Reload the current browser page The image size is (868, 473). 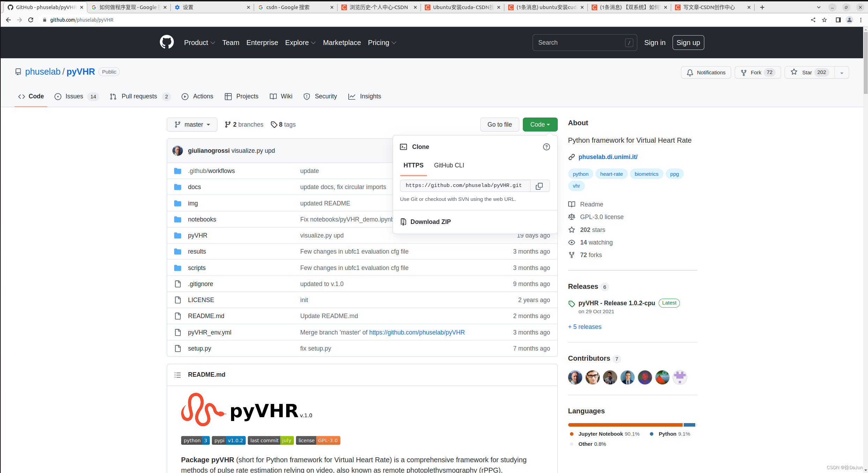(x=31, y=20)
